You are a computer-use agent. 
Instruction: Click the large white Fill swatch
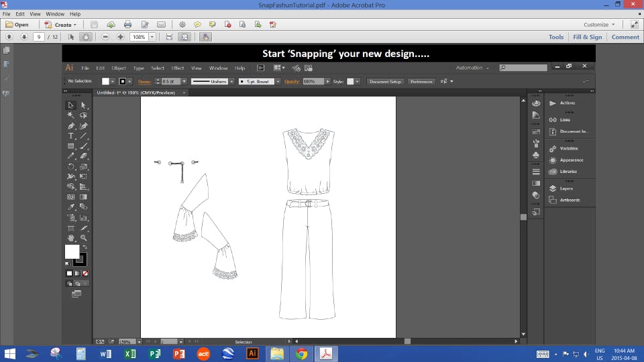72,251
